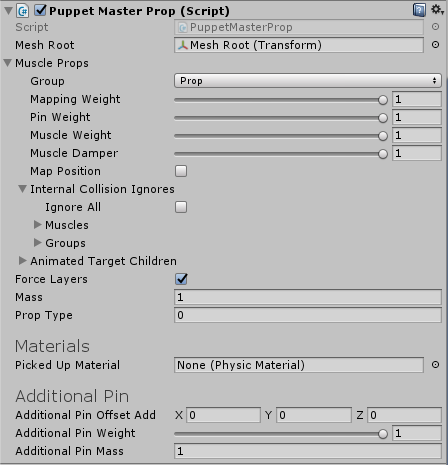Collapse the Muscle Props foldout
448x465 pixels.
click(x=8, y=63)
